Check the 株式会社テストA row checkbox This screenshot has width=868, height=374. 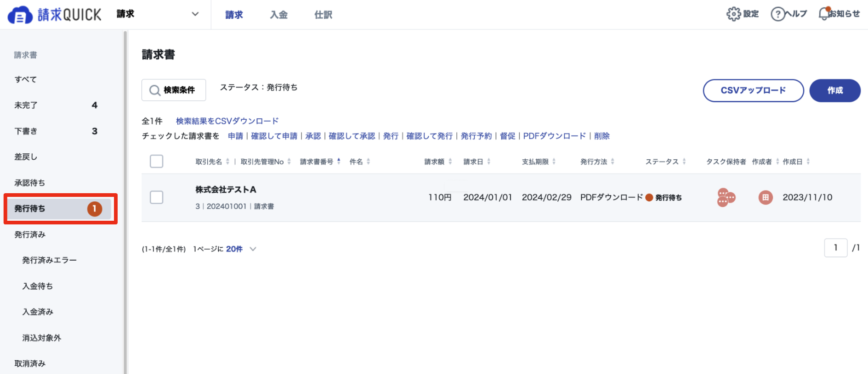pos(157,197)
